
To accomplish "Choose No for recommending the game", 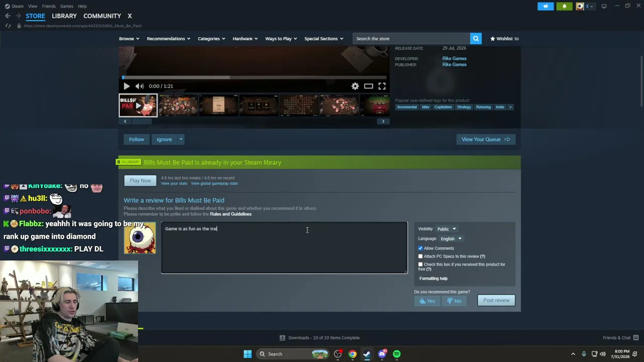I will click(454, 301).
